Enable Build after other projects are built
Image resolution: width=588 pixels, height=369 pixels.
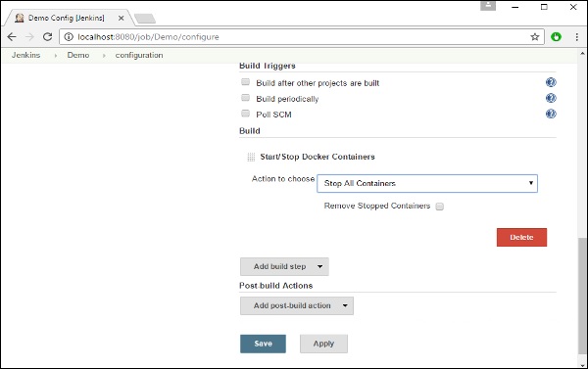pos(245,82)
